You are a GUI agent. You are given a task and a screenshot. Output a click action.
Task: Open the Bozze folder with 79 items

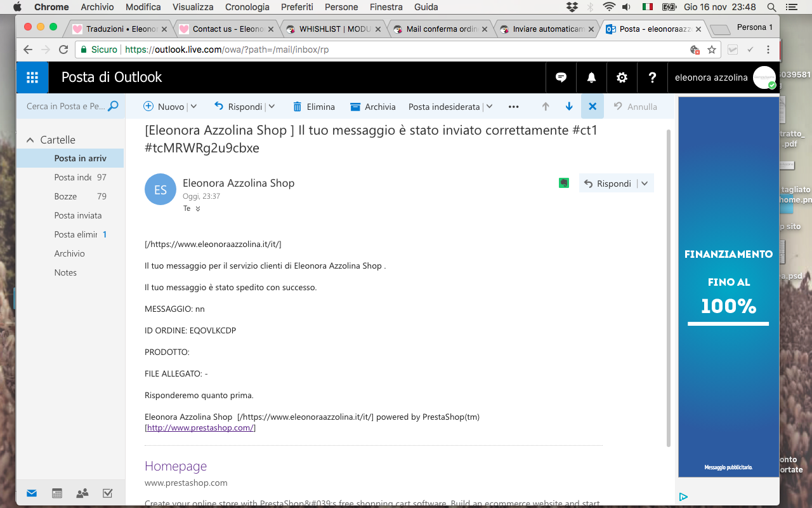[x=70, y=196]
